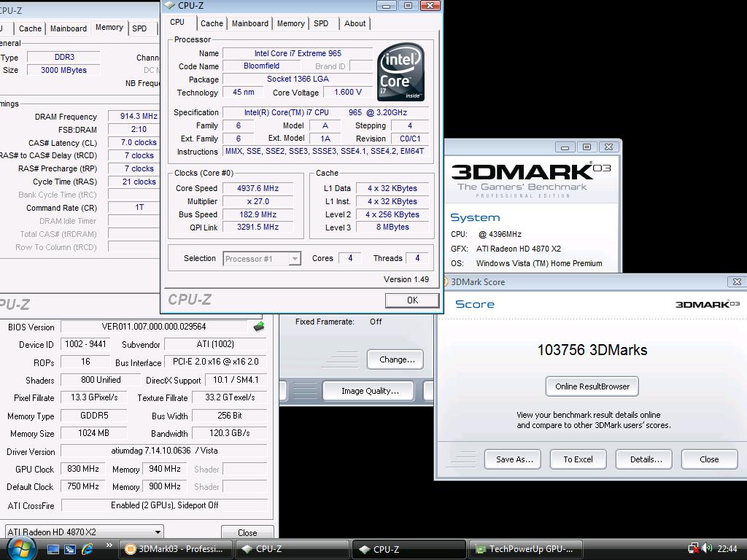Click the Bus Speed 182.9 MHz field
The image size is (747, 560).
point(258,214)
